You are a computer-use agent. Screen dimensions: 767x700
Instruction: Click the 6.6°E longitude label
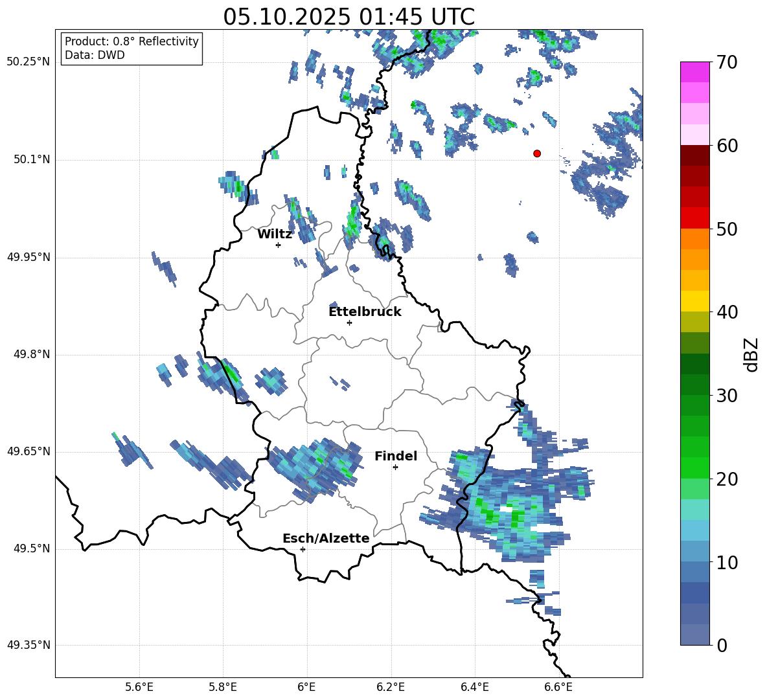point(558,687)
